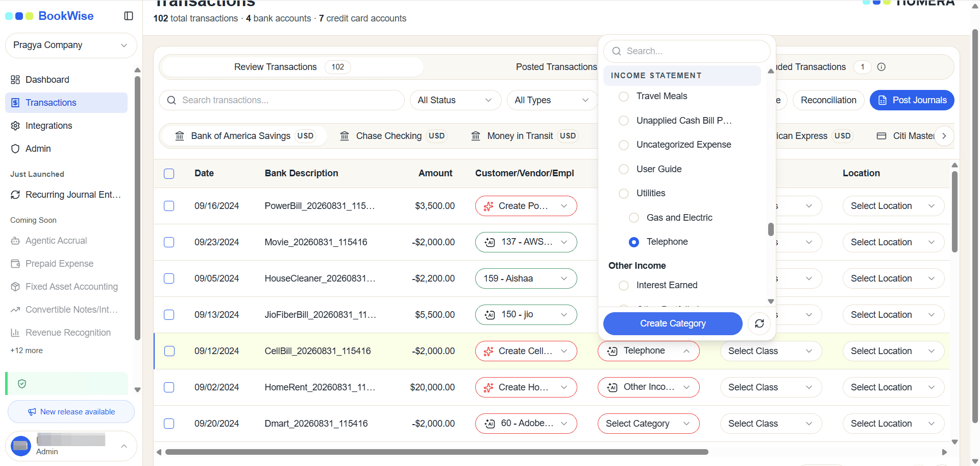Image resolution: width=980 pixels, height=466 pixels.
Task: Click the Search transactions field
Action: [282, 100]
